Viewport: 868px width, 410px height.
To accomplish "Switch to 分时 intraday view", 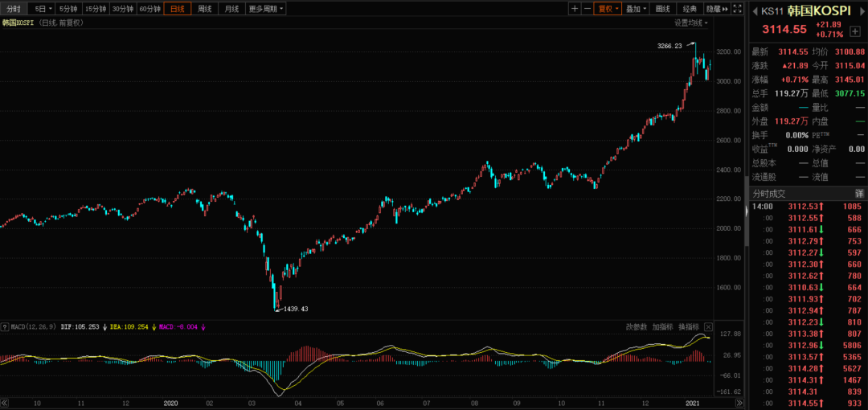I will 14,9.
